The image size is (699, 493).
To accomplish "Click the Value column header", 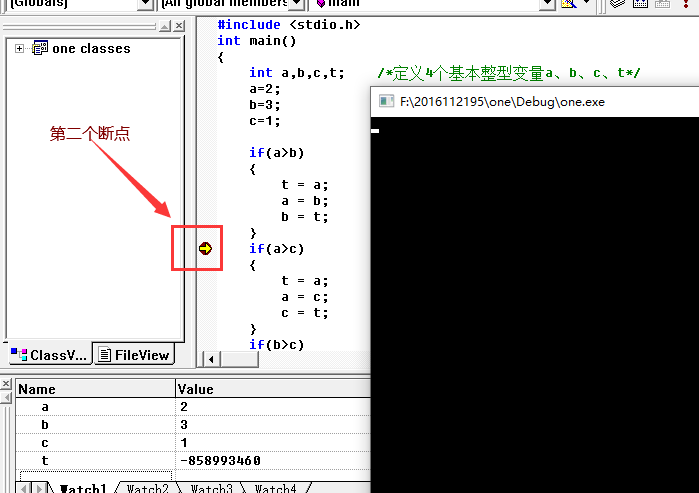I will (x=273, y=389).
